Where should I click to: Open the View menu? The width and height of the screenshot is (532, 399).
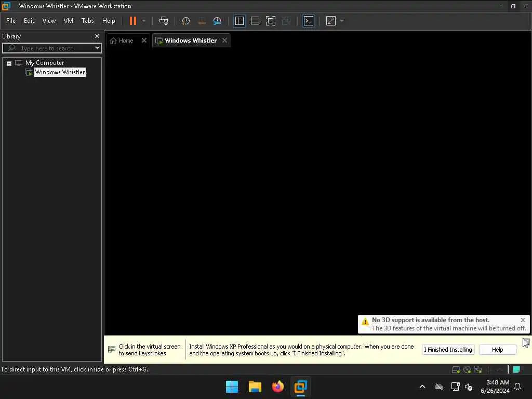pyautogui.click(x=49, y=21)
